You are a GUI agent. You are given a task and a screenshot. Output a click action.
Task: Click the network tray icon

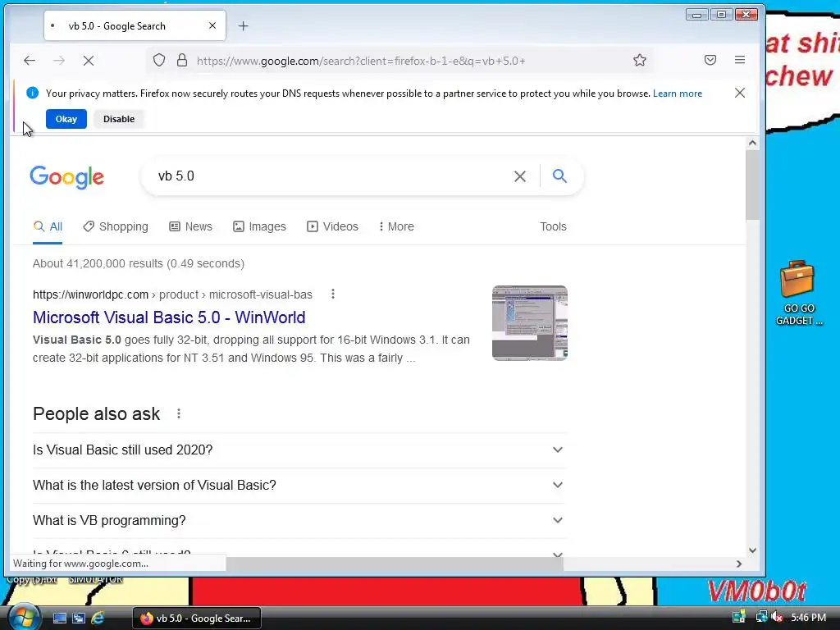[761, 617]
